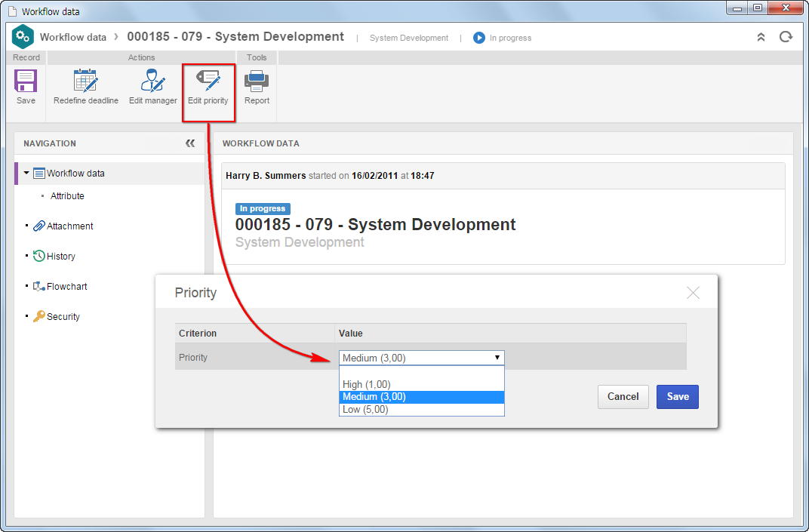Select the Edit manager icon
The height and width of the screenshot is (532, 809).
tap(152, 81)
